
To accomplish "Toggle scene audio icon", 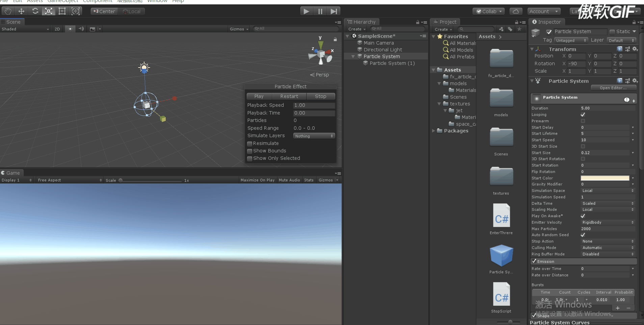I will tap(81, 29).
